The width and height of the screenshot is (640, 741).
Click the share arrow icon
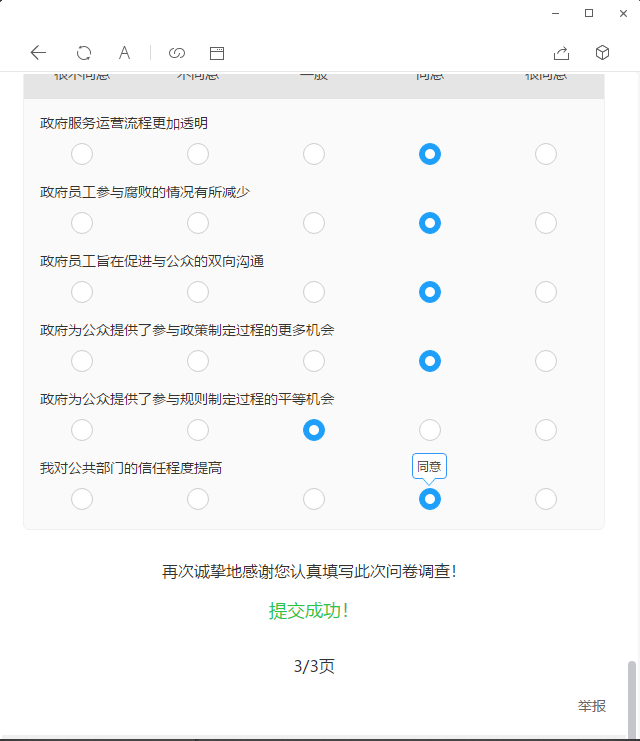pyautogui.click(x=561, y=53)
